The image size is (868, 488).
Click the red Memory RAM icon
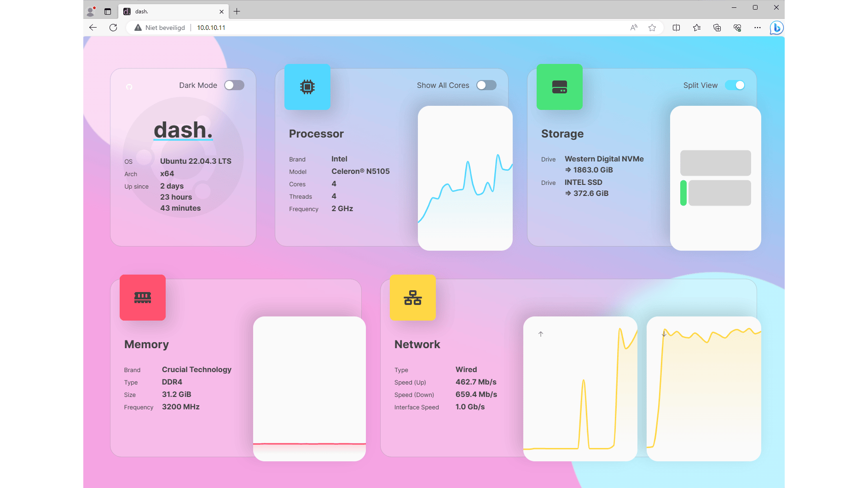click(x=142, y=298)
